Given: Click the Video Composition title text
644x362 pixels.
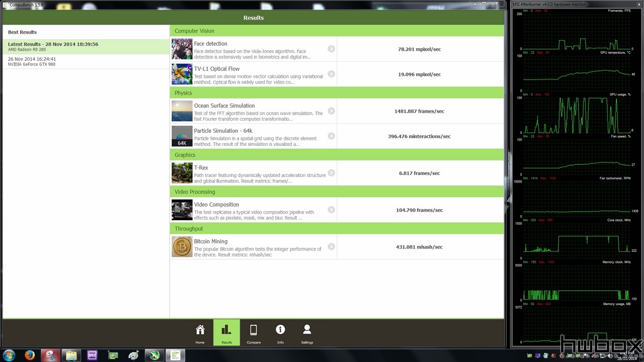Looking at the screenshot, I should point(216,205).
